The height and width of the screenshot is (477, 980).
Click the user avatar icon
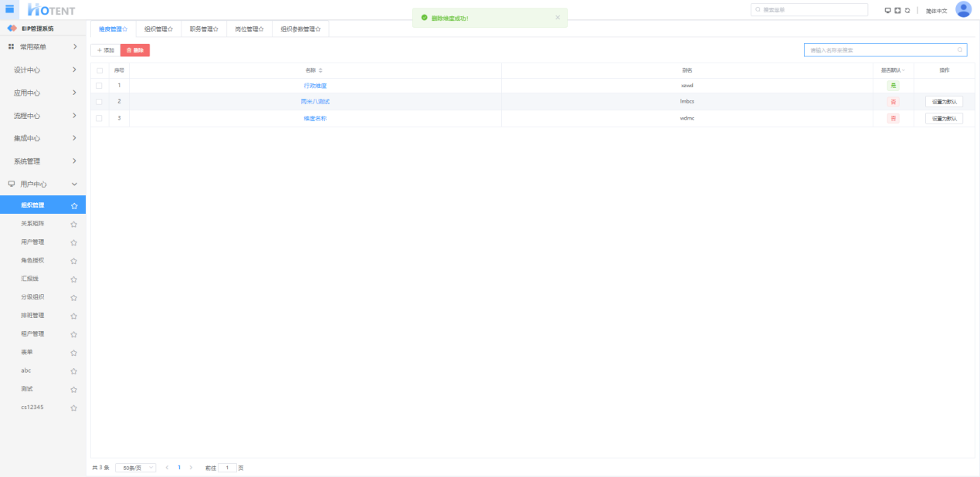[963, 9]
